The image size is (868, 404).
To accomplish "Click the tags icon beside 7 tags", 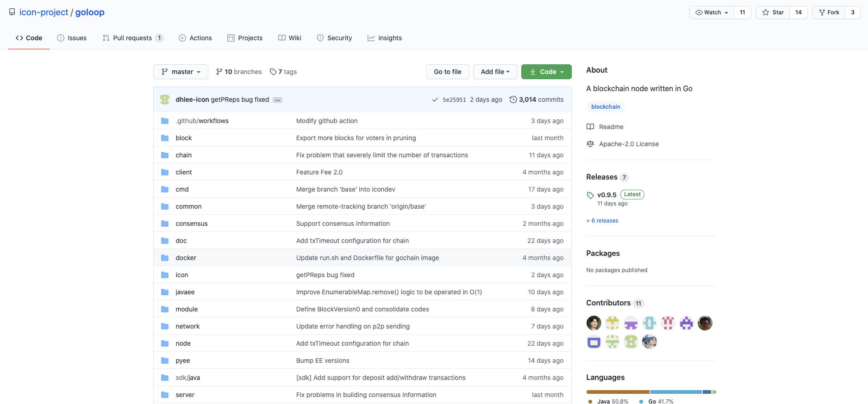I will point(273,72).
